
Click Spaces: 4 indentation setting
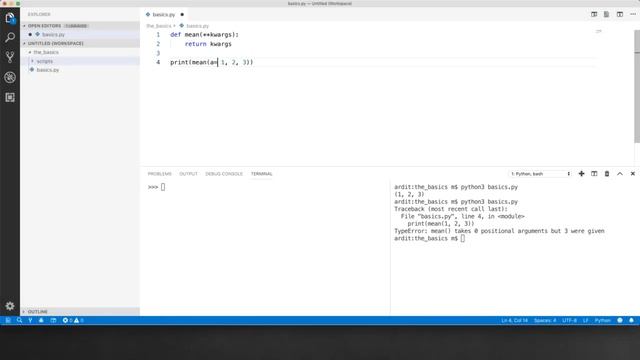(545, 320)
